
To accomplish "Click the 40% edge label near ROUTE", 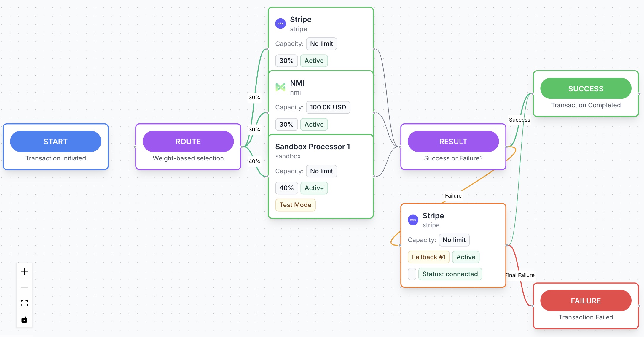I will 254,161.
